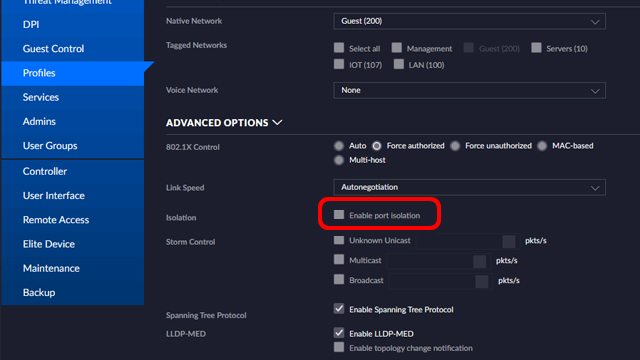Select Force authorized 802.1X option
Viewport: 640px width, 360px height.
[x=377, y=146]
